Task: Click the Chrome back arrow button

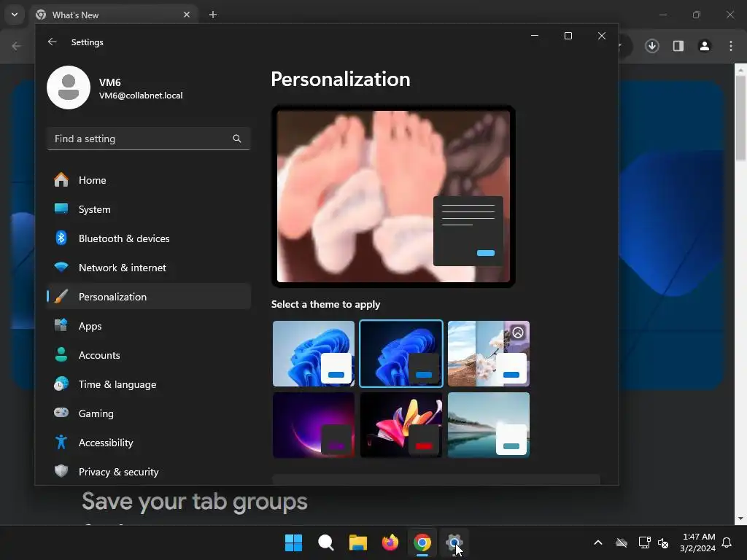Action: [x=16, y=46]
